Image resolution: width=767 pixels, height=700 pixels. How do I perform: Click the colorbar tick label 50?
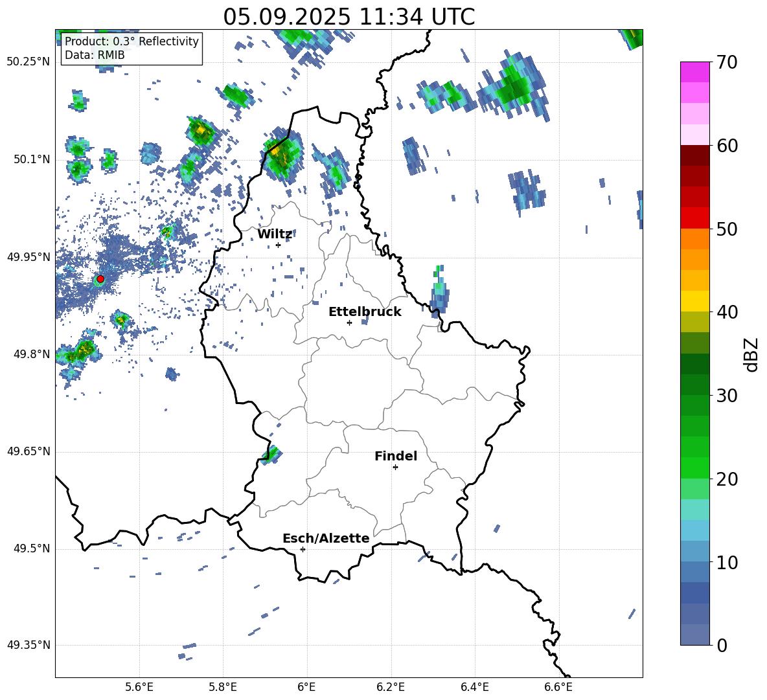coord(727,229)
